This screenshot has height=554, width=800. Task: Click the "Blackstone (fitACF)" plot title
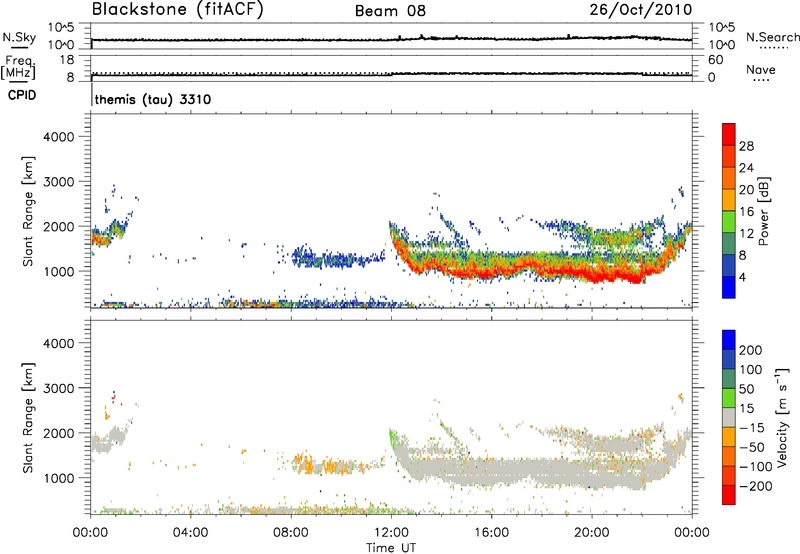178,9
